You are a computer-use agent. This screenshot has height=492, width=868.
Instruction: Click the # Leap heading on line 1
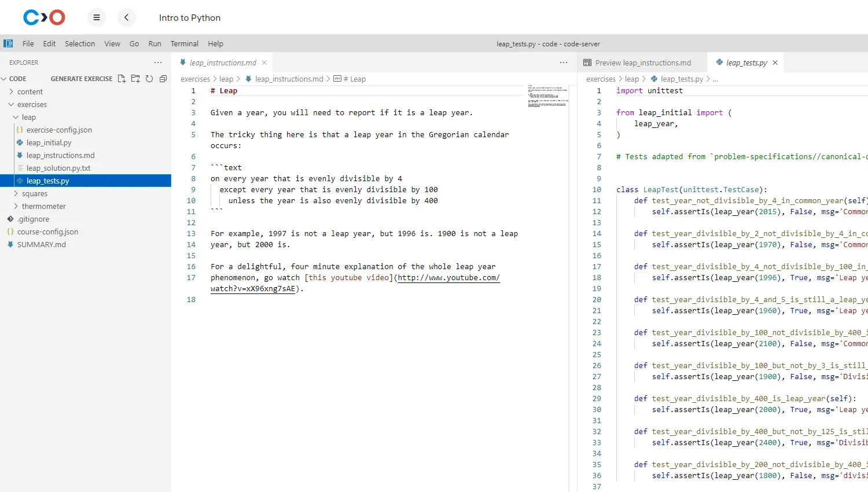(x=224, y=91)
